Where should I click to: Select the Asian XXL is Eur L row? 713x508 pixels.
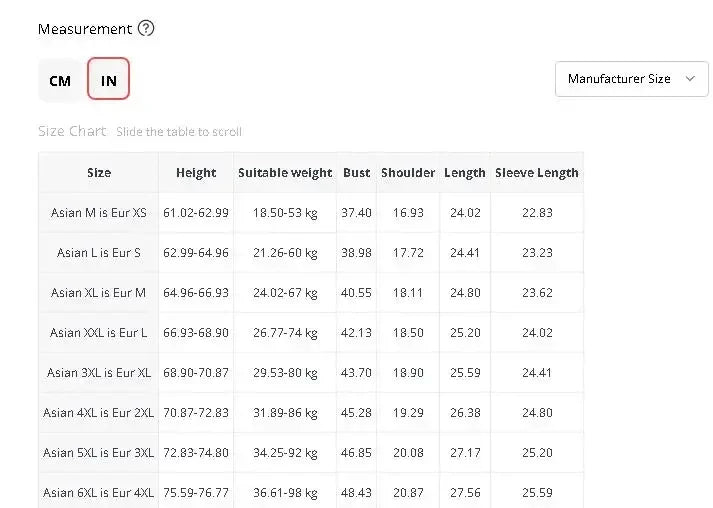point(99,333)
